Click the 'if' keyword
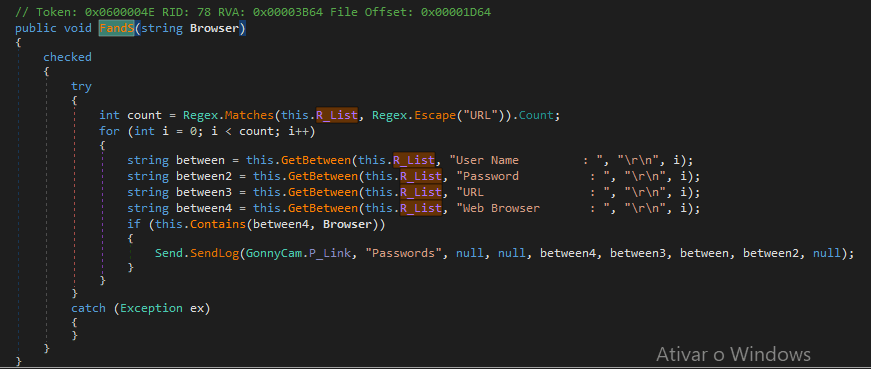This screenshot has width=871, height=369. (x=133, y=224)
